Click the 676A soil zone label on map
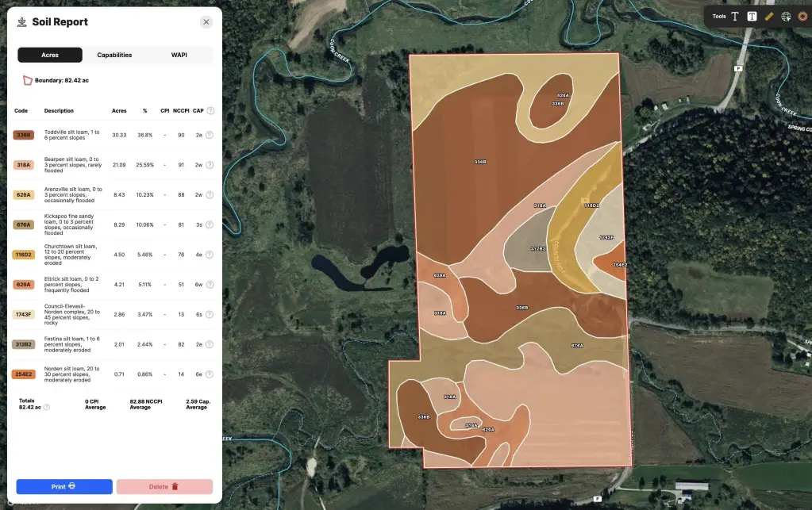Viewport: 812px width, 510px height. click(577, 346)
